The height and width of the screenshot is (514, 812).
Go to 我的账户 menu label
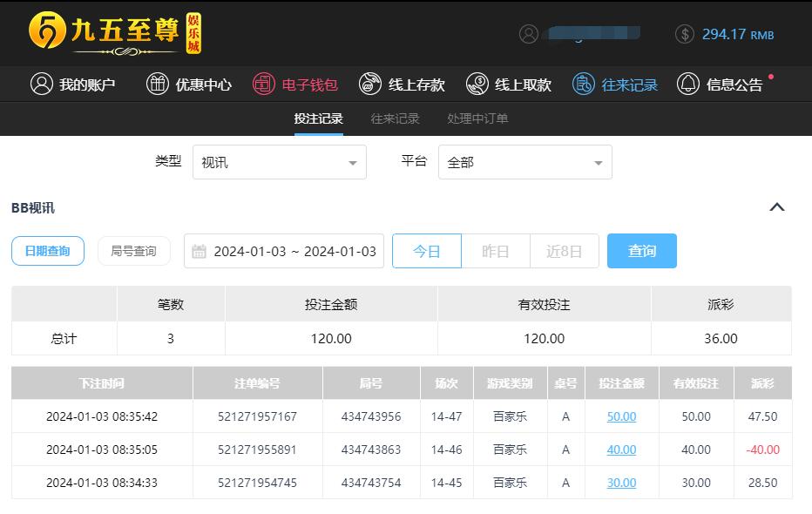87,85
